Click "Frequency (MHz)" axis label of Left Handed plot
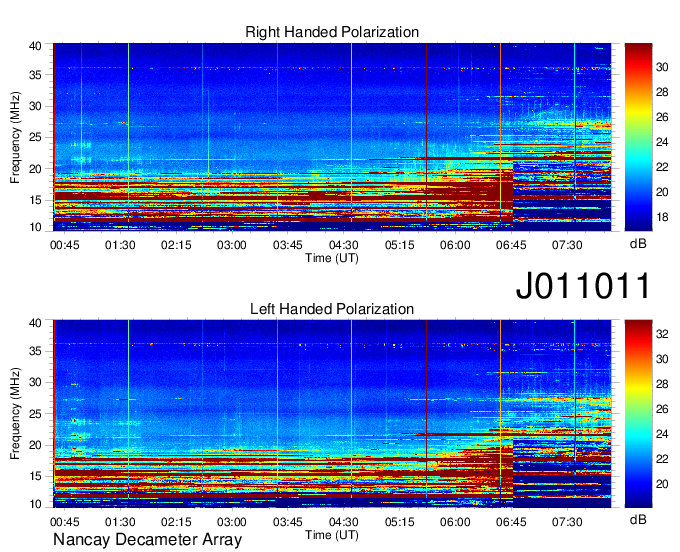680x552 pixels. point(15,414)
